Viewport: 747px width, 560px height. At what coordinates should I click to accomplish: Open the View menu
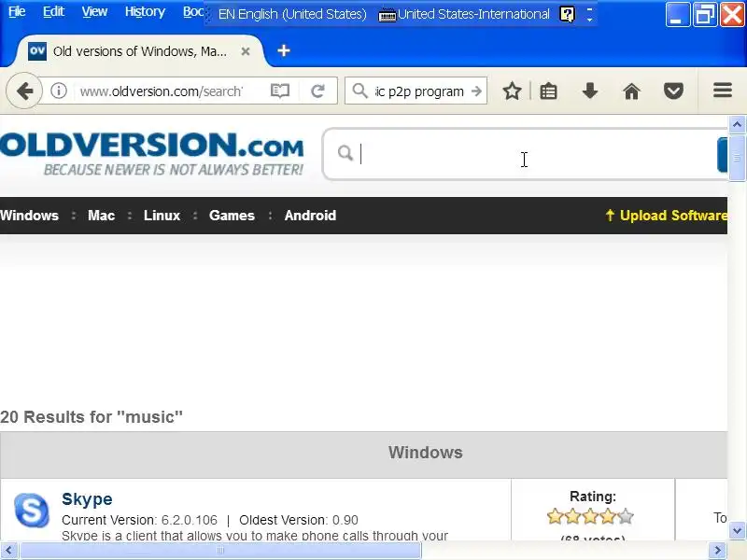(94, 11)
